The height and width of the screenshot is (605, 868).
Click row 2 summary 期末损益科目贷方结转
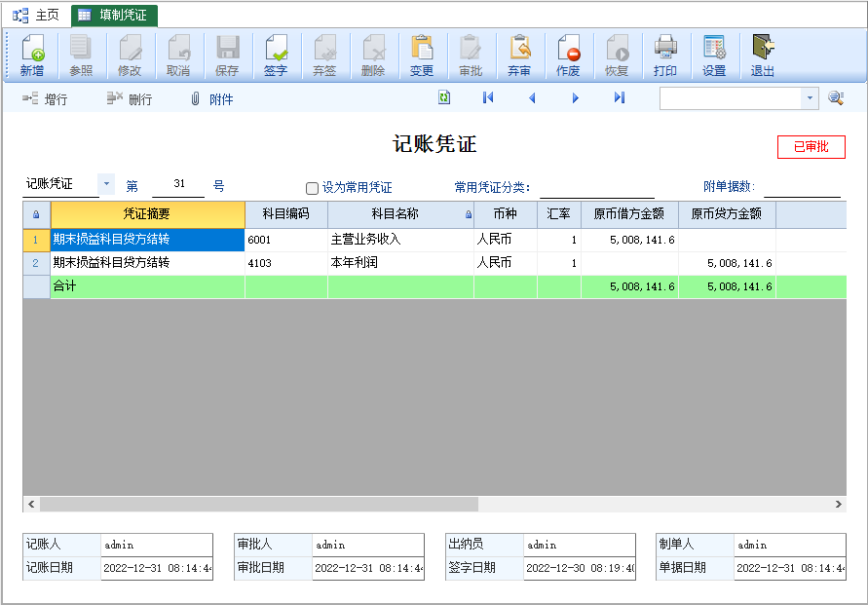(147, 263)
